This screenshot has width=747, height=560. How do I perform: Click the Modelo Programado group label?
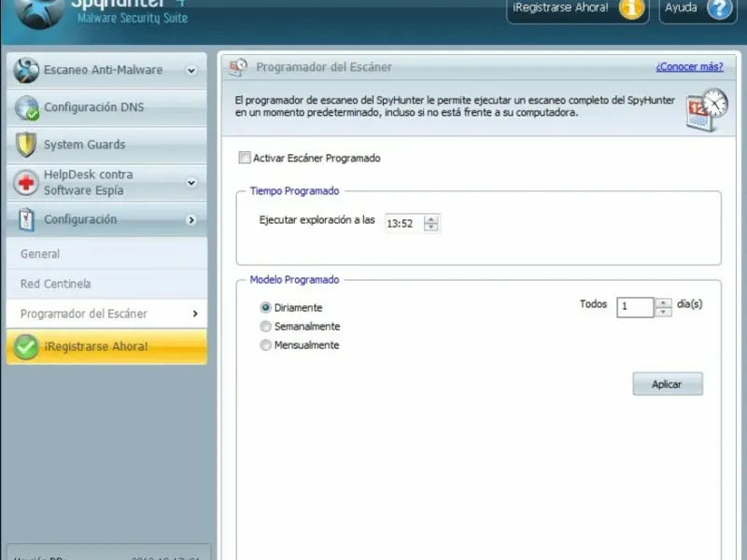point(294,279)
